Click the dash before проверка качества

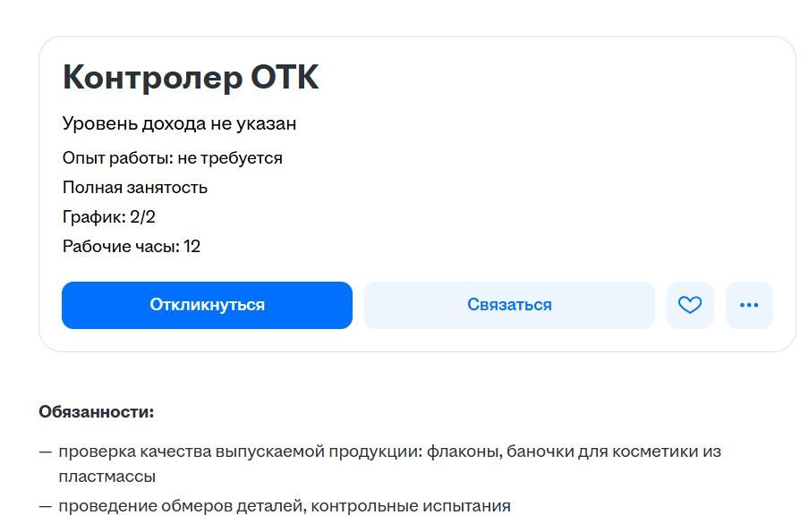pyautogui.click(x=46, y=452)
